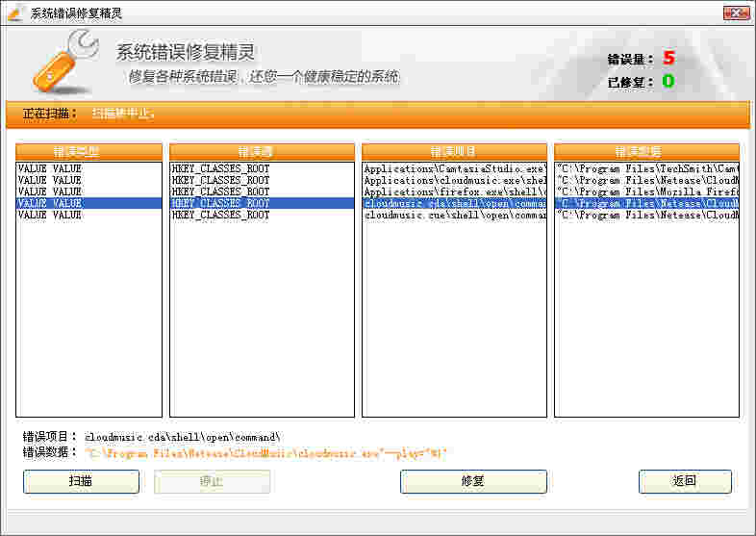756x536 pixels.
Task: Click the header above the Applications list
Action: pos(455,151)
